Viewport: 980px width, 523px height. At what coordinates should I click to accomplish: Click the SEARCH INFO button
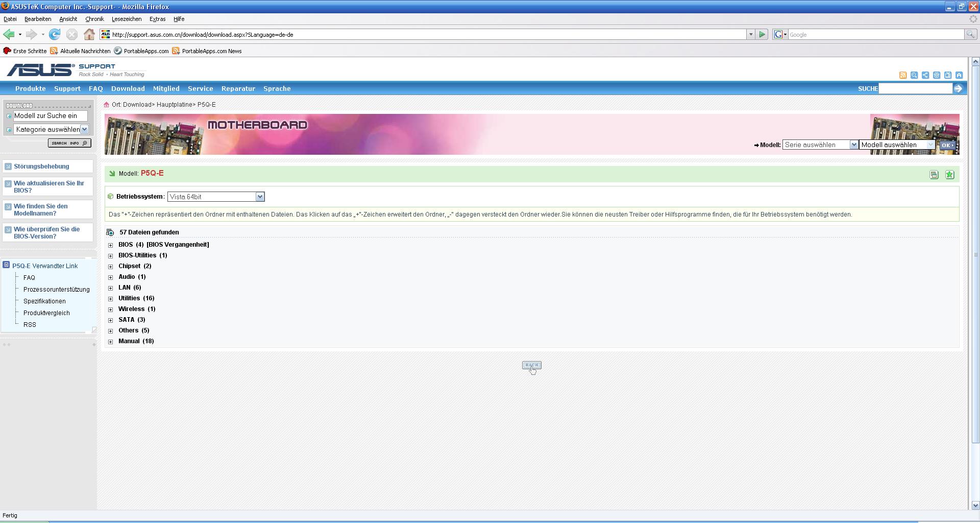click(69, 143)
